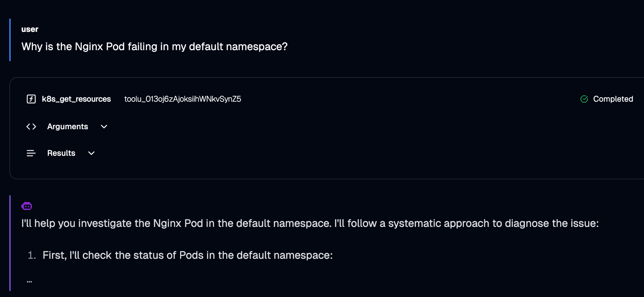Click the user role label

point(30,29)
